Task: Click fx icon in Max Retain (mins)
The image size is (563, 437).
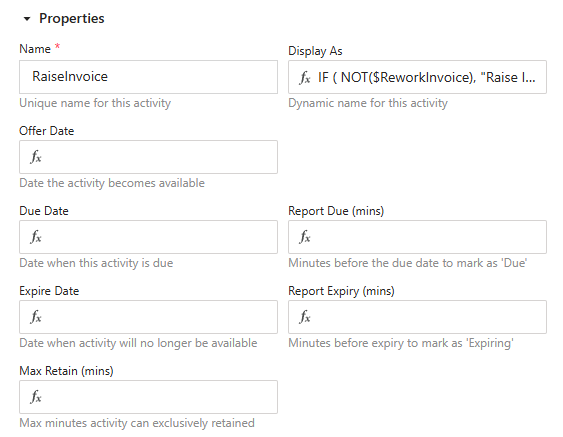Action: (x=36, y=398)
